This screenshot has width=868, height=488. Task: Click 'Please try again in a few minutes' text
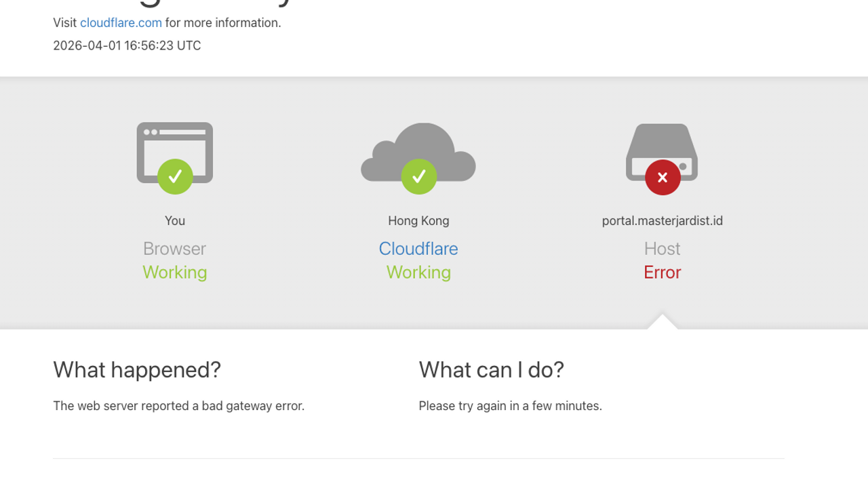(511, 406)
